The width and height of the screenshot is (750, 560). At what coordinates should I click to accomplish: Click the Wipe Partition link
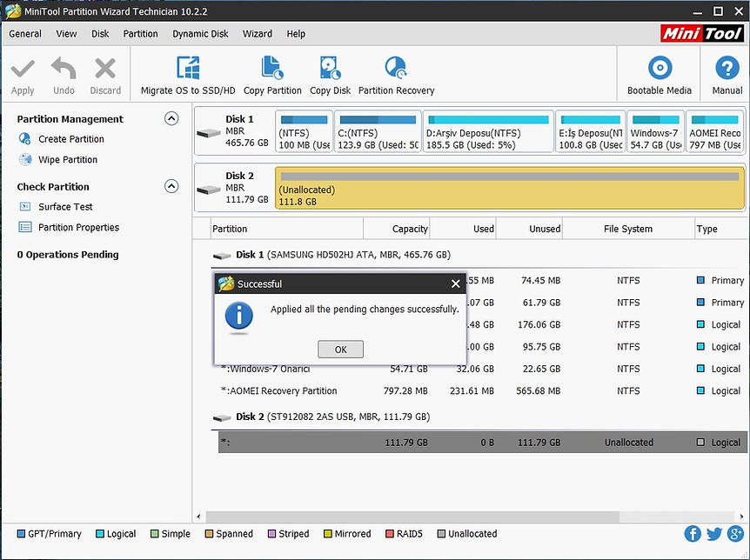pos(68,160)
